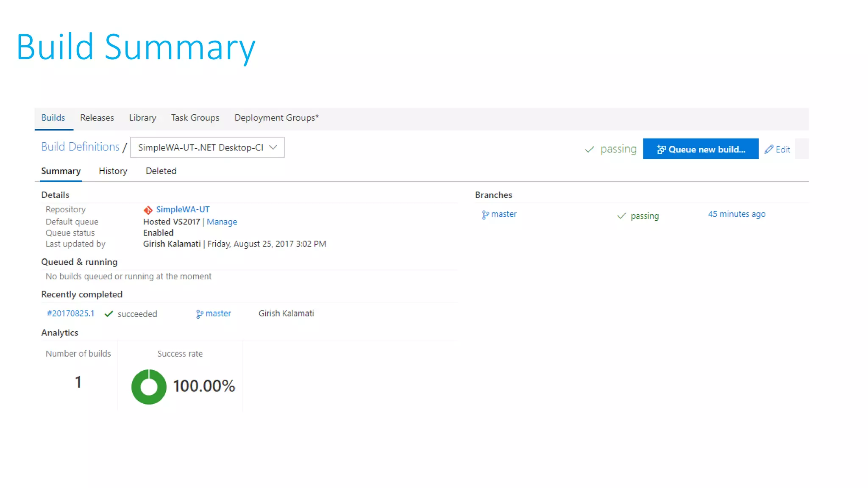Click the 45 minutes ago link

point(737,214)
